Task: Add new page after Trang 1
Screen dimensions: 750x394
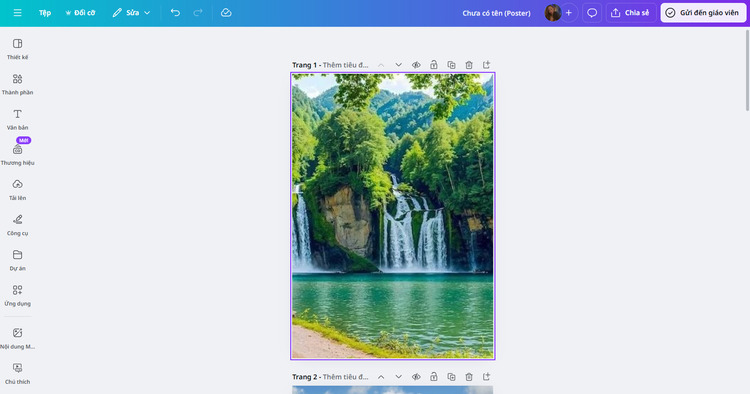Action: tap(486, 65)
